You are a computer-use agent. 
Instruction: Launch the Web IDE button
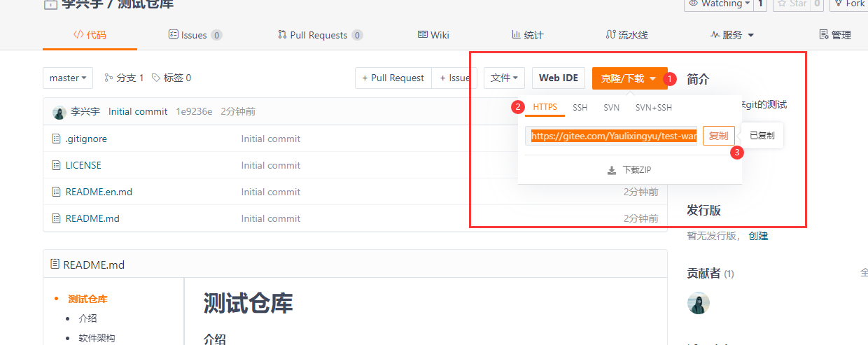pyautogui.click(x=559, y=78)
